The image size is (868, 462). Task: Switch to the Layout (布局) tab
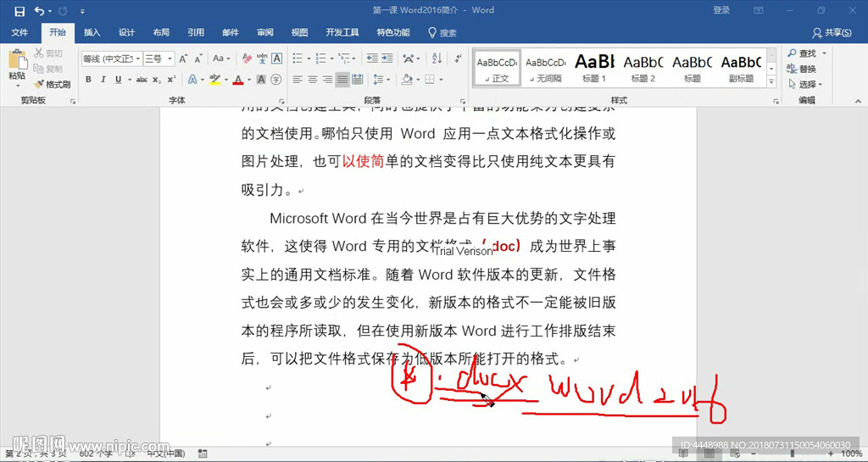(161, 33)
